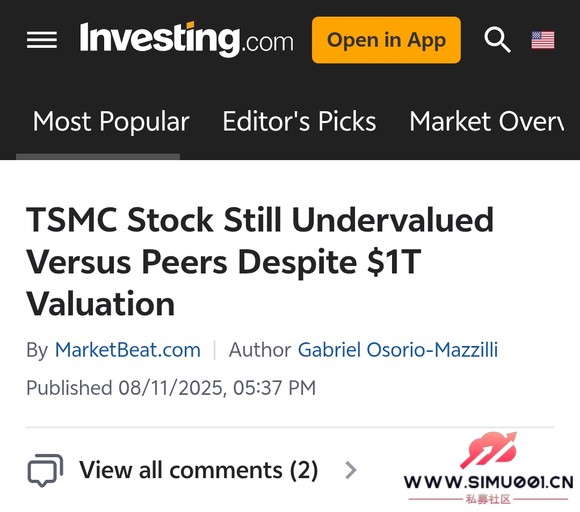The height and width of the screenshot is (512, 580).
Task: Click the active tab underline indicator
Action: click(x=98, y=156)
